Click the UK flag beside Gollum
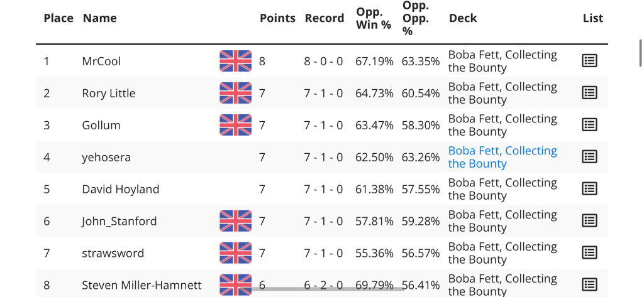Viewport: 644px width, 297px height. tap(235, 125)
